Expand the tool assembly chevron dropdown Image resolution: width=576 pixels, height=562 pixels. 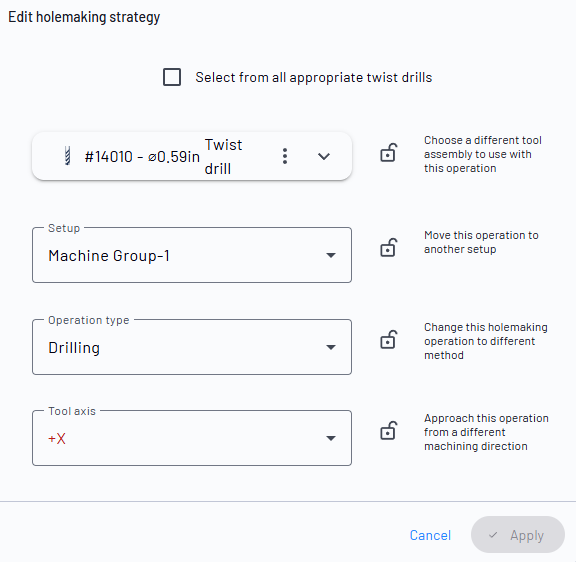click(x=324, y=156)
